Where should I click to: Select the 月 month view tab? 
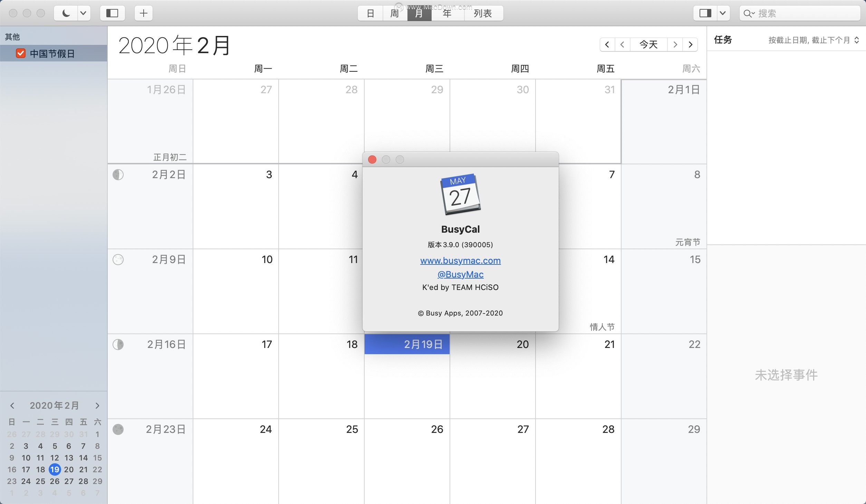coord(419,13)
